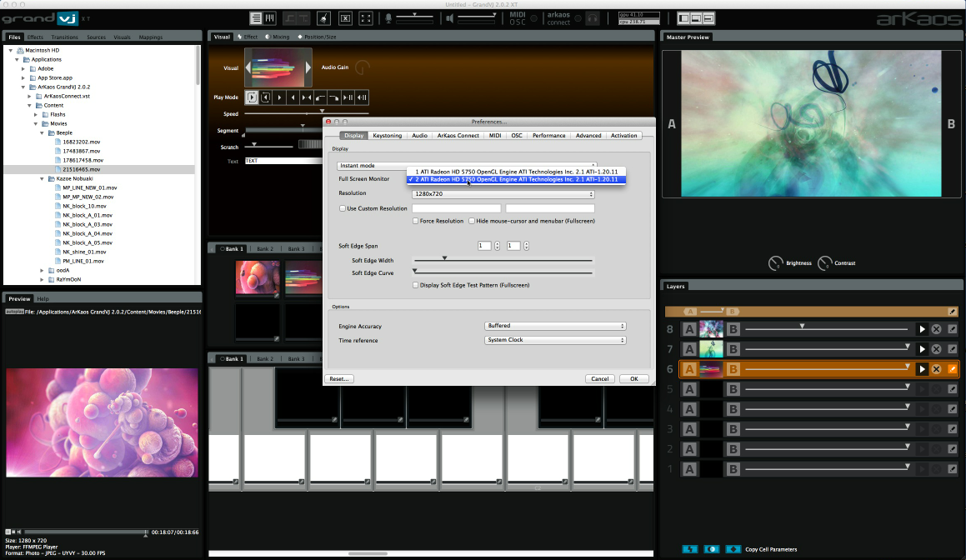
Task: Switch to the Effects tab in browser panel
Action: click(x=35, y=37)
